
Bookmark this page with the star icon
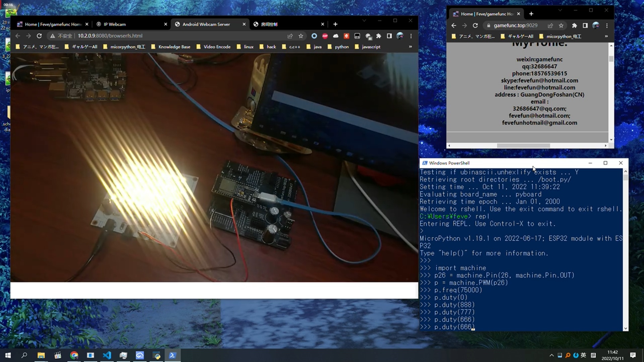point(301,36)
